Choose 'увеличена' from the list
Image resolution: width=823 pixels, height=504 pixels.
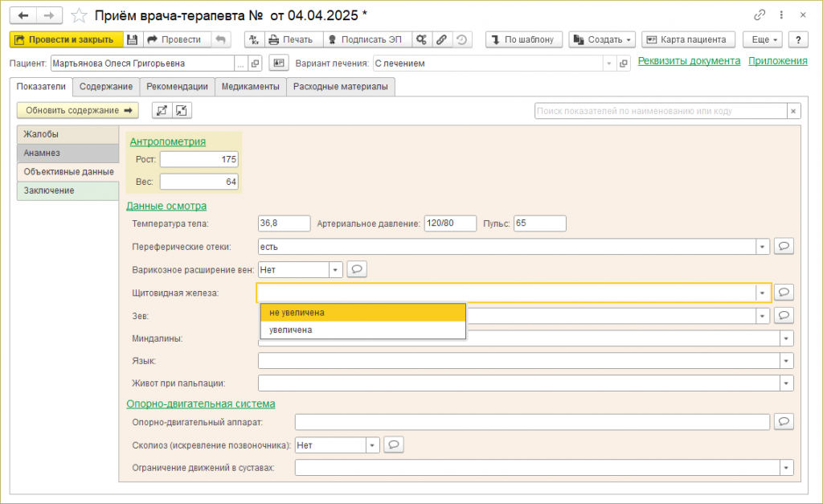(363, 330)
